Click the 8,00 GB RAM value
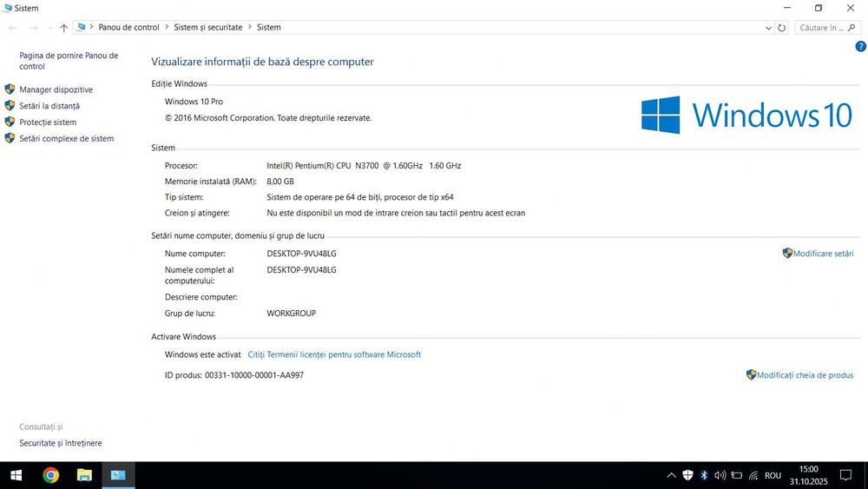This screenshot has height=489, width=868. click(x=280, y=182)
